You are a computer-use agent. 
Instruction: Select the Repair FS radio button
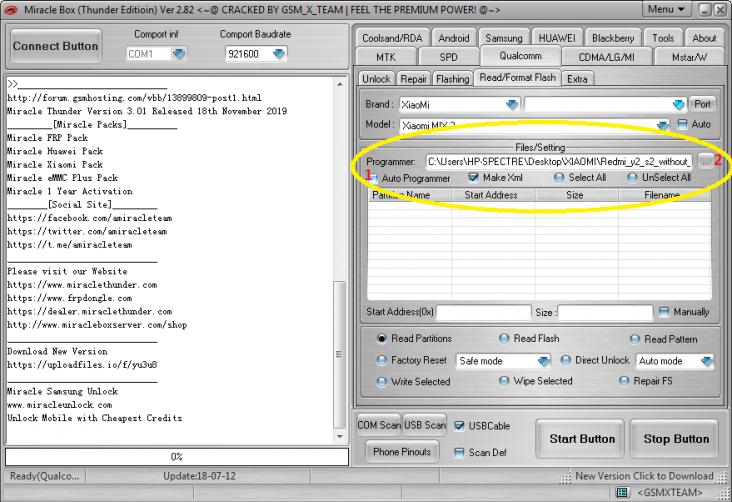coord(624,382)
